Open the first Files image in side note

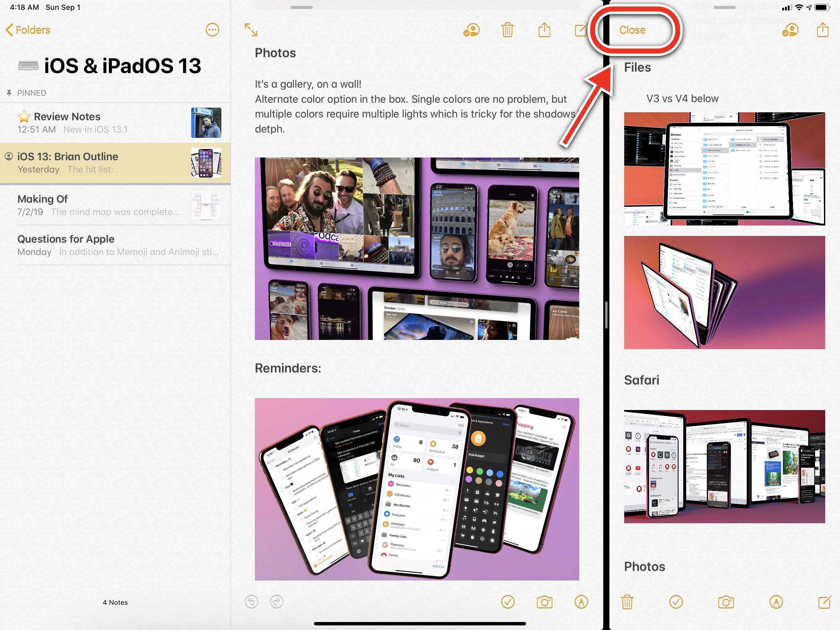point(724,169)
